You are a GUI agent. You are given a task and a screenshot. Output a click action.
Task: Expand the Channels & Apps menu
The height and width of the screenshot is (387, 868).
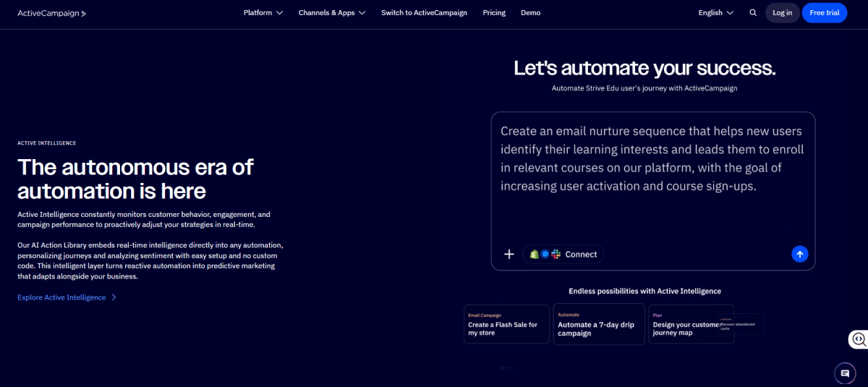332,13
